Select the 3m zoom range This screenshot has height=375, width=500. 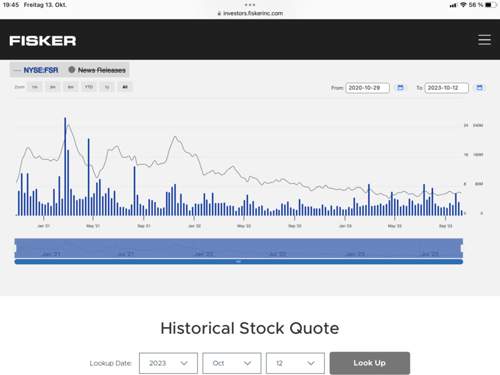(53, 87)
